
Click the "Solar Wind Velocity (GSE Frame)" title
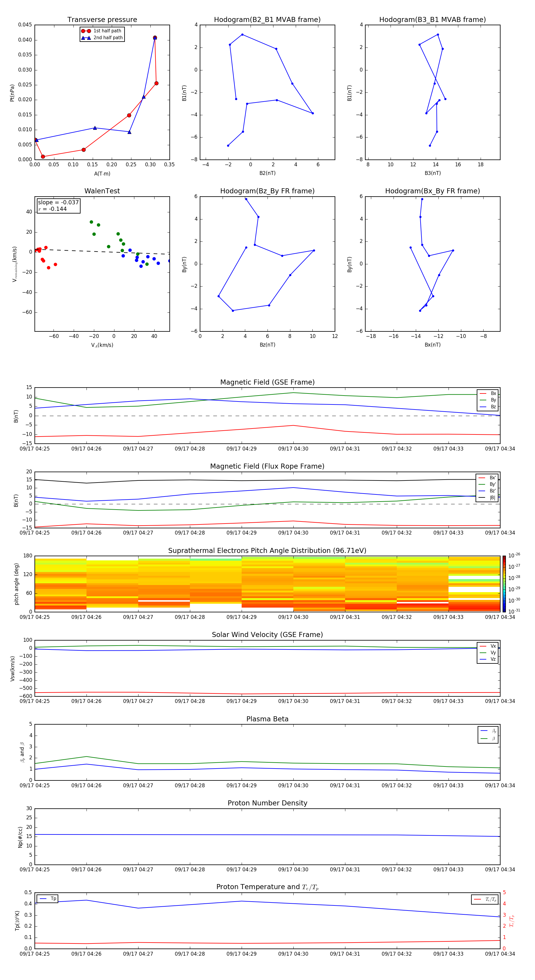coord(267,635)
